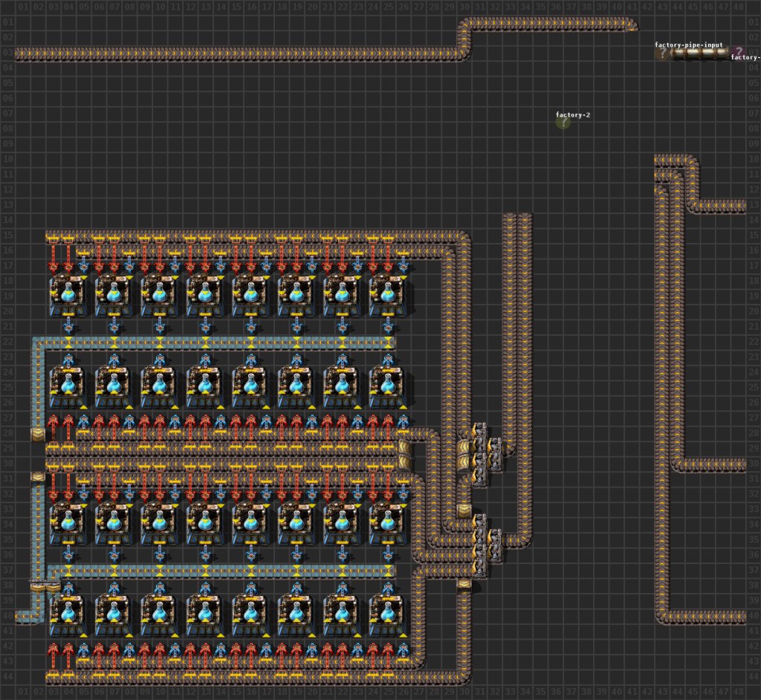Select the fourth assembler in the top row
This screenshot has width=761, height=700.
[x=204, y=295]
